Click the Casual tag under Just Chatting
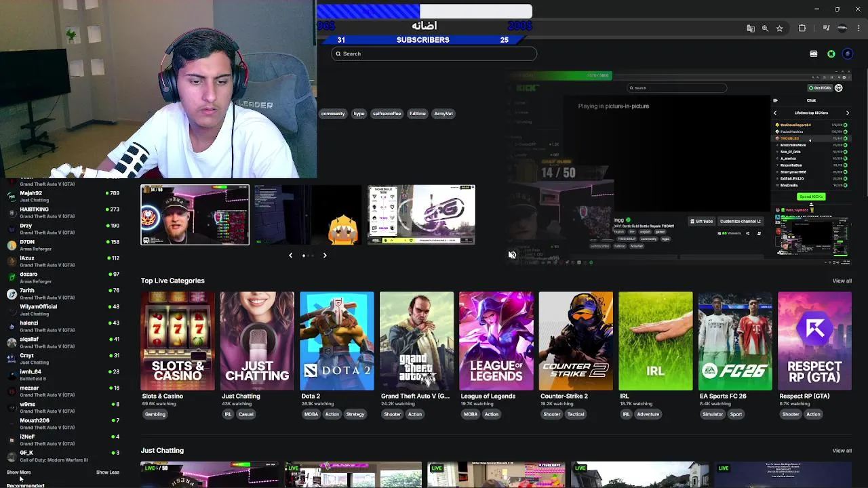The height and width of the screenshot is (488, 868). click(245, 414)
